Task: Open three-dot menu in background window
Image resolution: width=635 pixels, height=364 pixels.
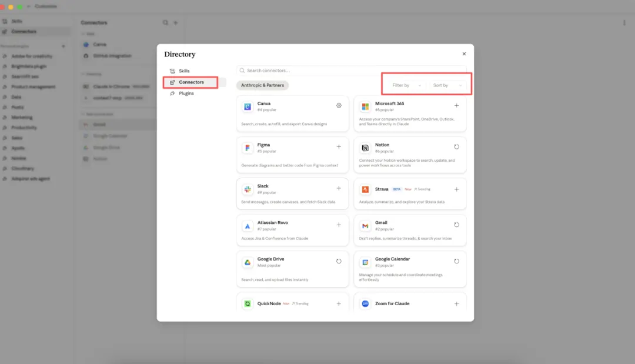Action: pyautogui.click(x=624, y=23)
